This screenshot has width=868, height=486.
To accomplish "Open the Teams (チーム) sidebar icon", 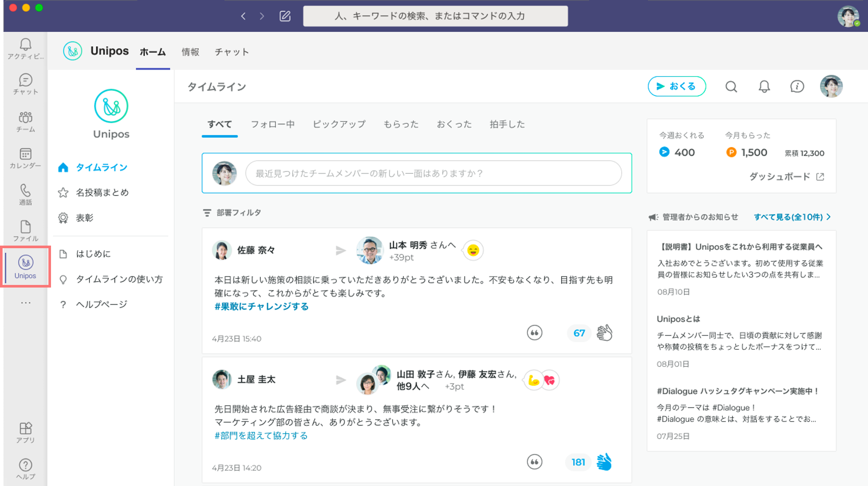I will 25,121.
